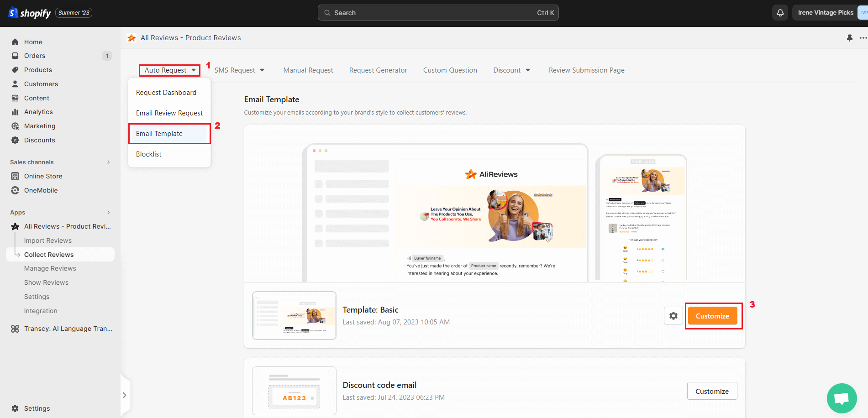This screenshot has width=868, height=418.
Task: Click the Marketing target icon
Action: [15, 126]
